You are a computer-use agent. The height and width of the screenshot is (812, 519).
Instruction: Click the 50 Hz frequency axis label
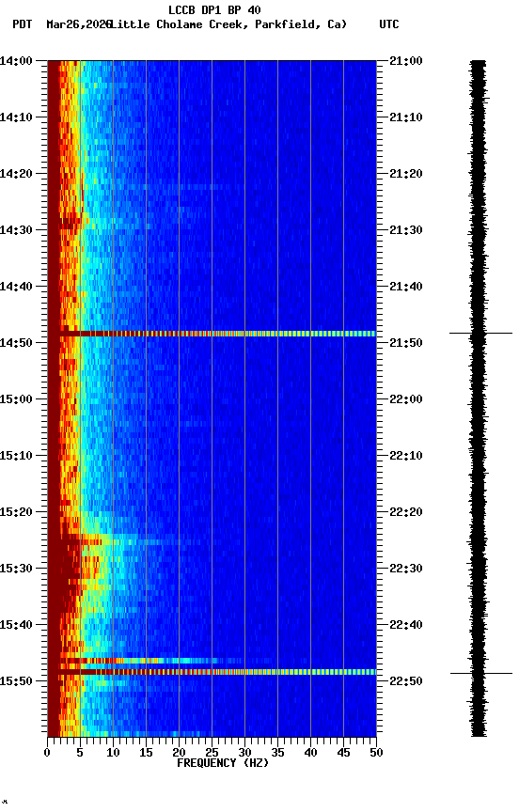tap(376, 753)
